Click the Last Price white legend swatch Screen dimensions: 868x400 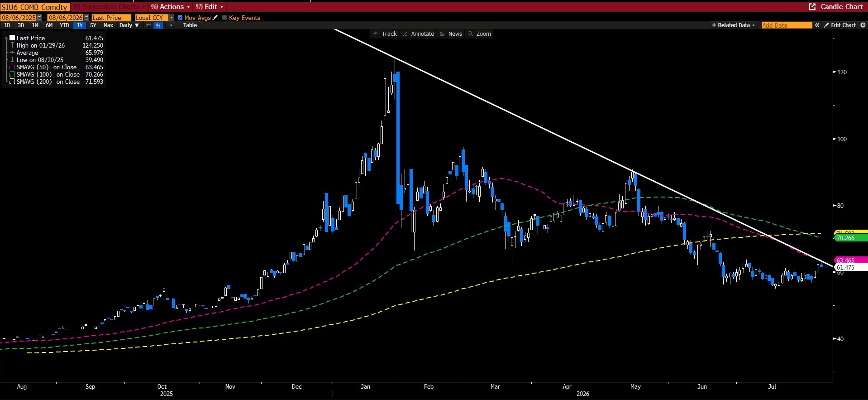click(12, 38)
